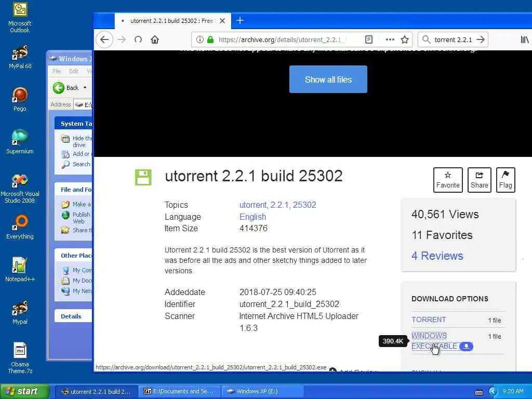532x399 pixels.
Task: Click the 11 Favorites statistic
Action: pyautogui.click(x=442, y=235)
